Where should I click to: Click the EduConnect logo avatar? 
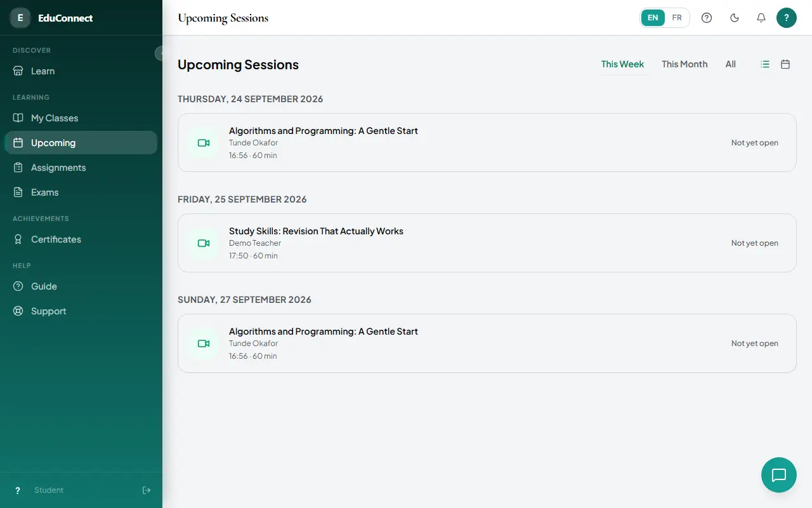(x=20, y=18)
